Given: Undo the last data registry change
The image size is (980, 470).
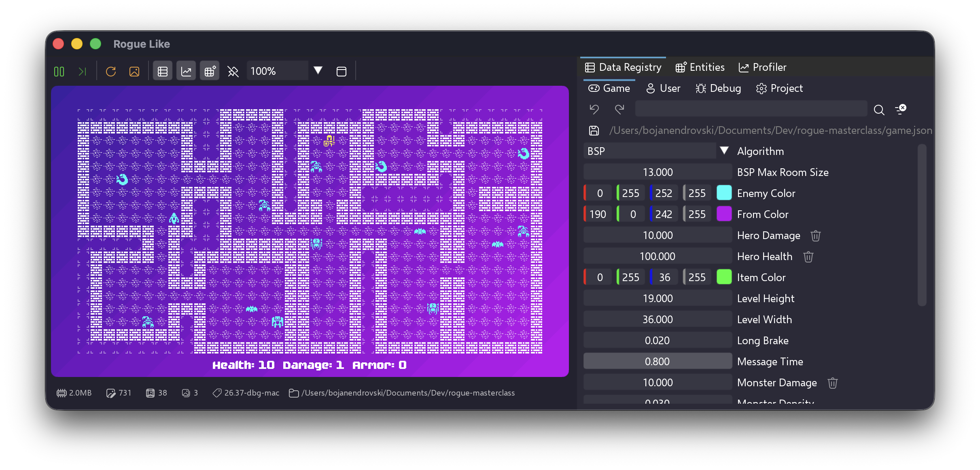Looking at the screenshot, I should tap(594, 109).
